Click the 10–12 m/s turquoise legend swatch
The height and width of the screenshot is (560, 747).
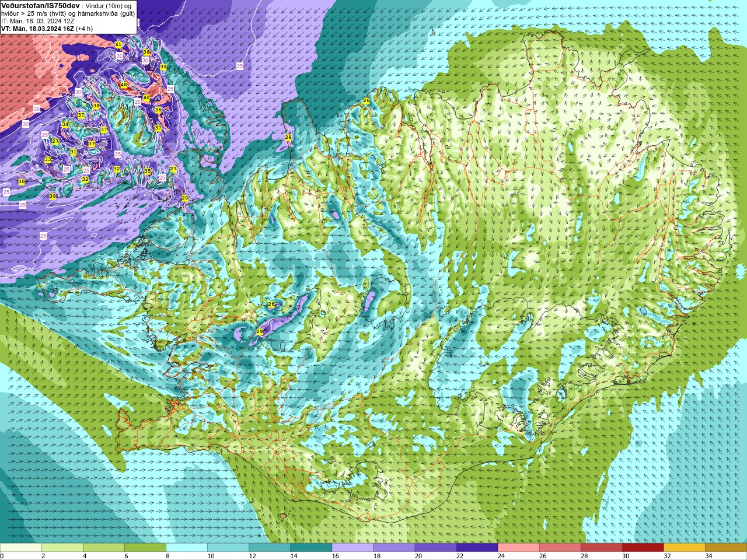[x=228, y=547]
